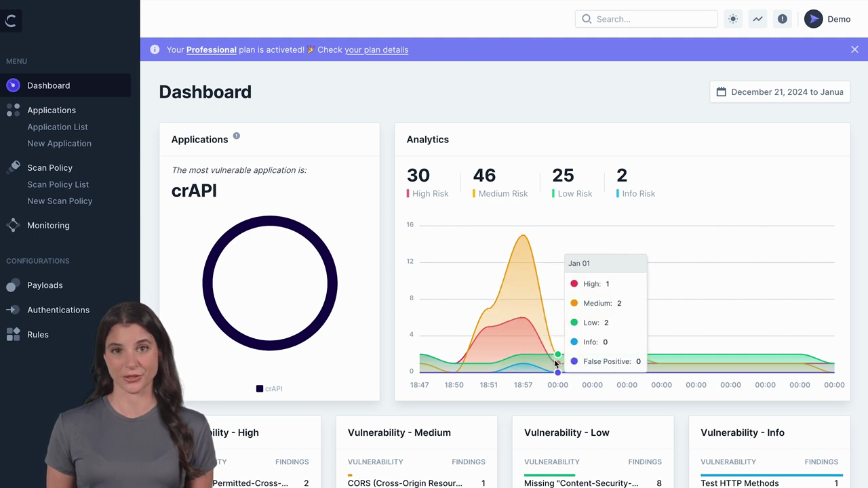Open the Dashboard menu item
Screen dimensions: 868x488
[65, 85]
